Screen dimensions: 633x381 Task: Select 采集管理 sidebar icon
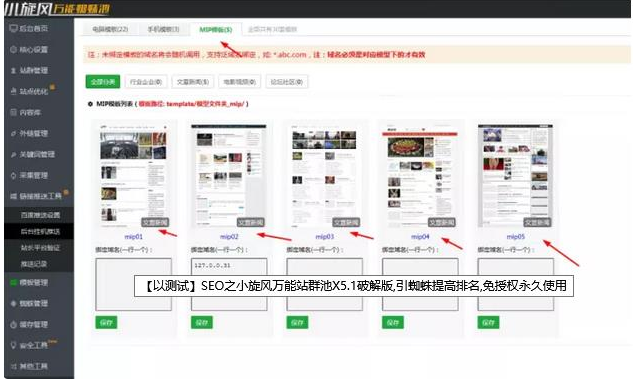point(13,175)
